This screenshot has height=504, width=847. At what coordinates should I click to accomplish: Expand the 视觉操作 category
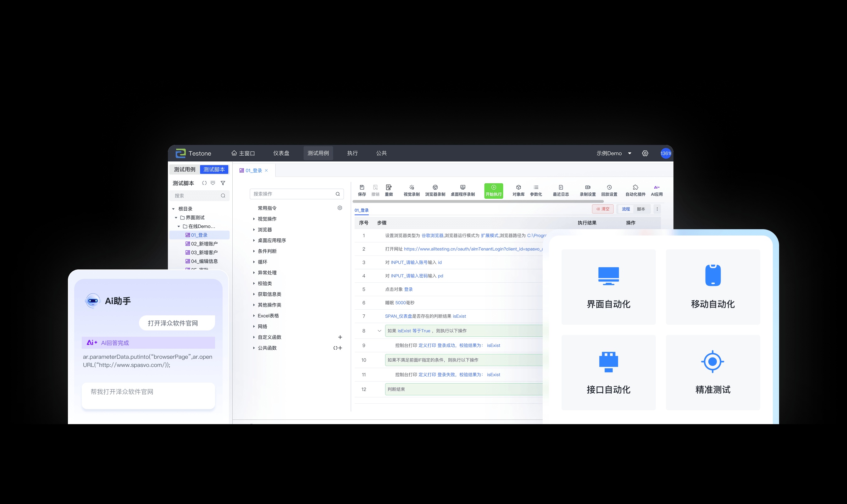[254, 219]
